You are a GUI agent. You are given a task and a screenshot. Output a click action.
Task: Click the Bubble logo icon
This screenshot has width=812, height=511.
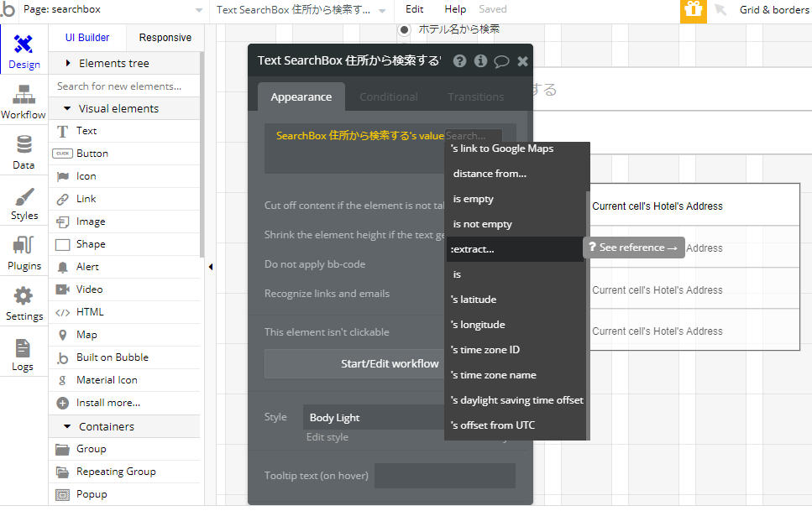point(8,9)
